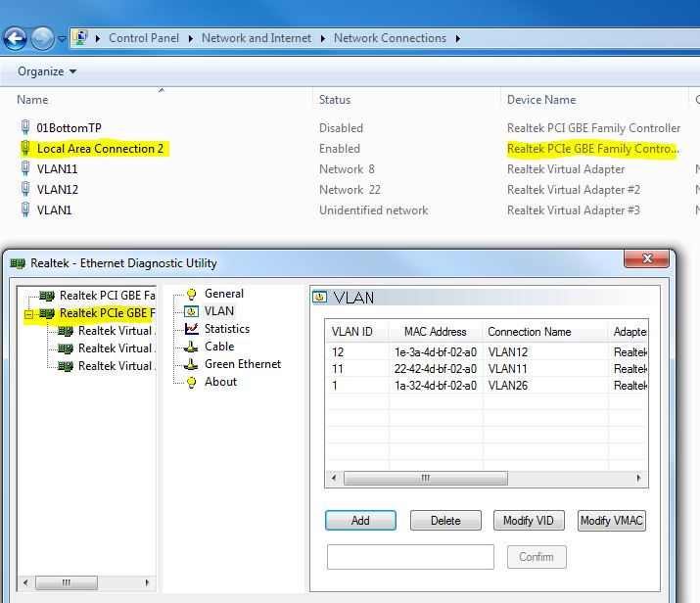Click Realtek Ethernet Diagnostic Utility title icon

[x=18, y=263]
